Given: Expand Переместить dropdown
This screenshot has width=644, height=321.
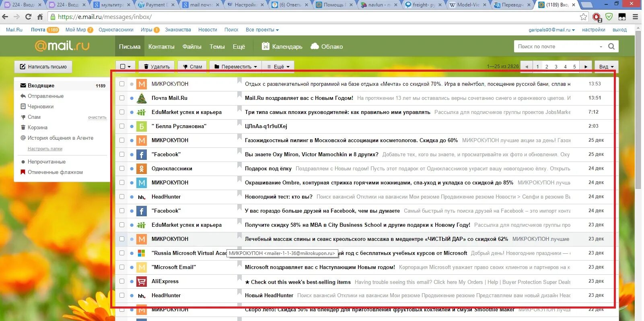Looking at the screenshot, I should 235,66.
